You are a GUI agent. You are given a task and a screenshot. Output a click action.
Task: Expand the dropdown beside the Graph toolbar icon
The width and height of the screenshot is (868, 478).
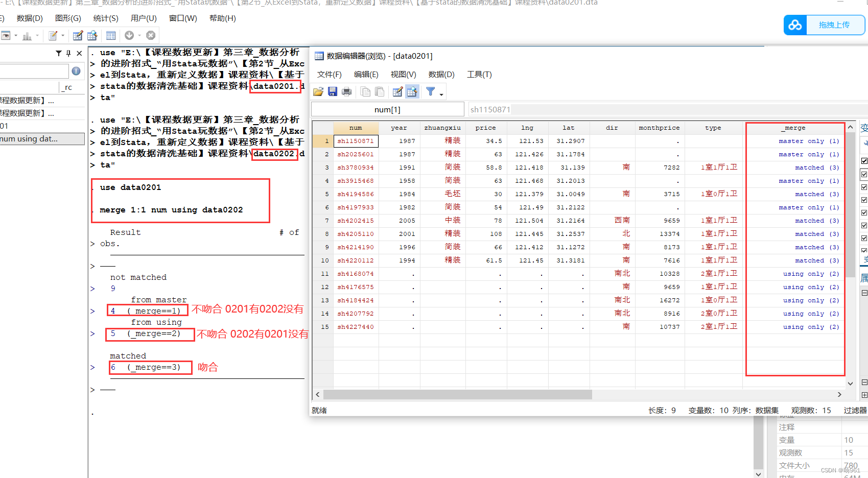click(37, 35)
